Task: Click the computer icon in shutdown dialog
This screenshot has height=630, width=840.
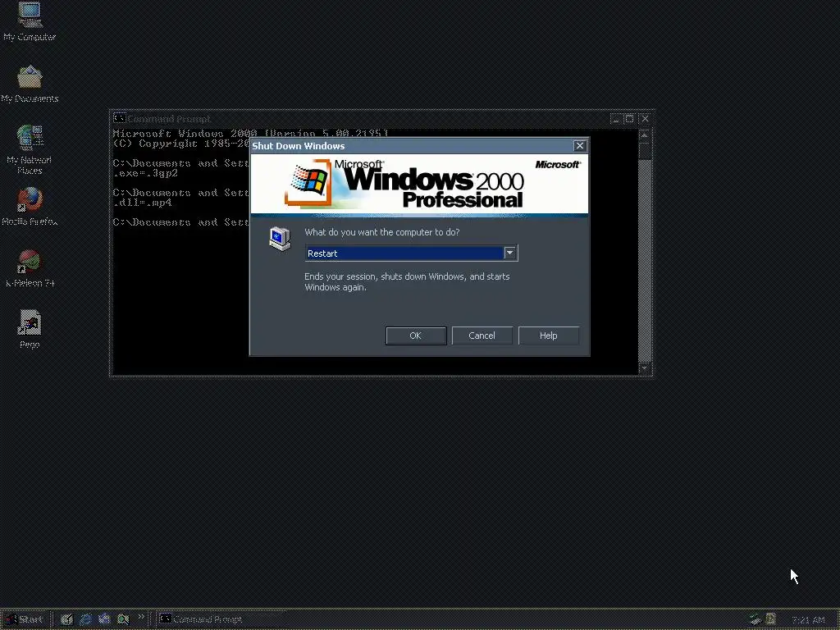Action: pyautogui.click(x=280, y=239)
